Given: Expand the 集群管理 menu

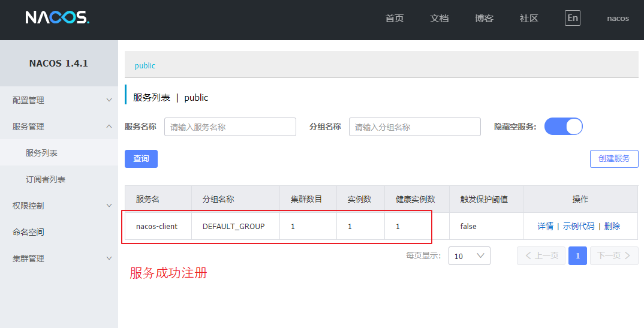Looking at the screenshot, I should point(59,258).
